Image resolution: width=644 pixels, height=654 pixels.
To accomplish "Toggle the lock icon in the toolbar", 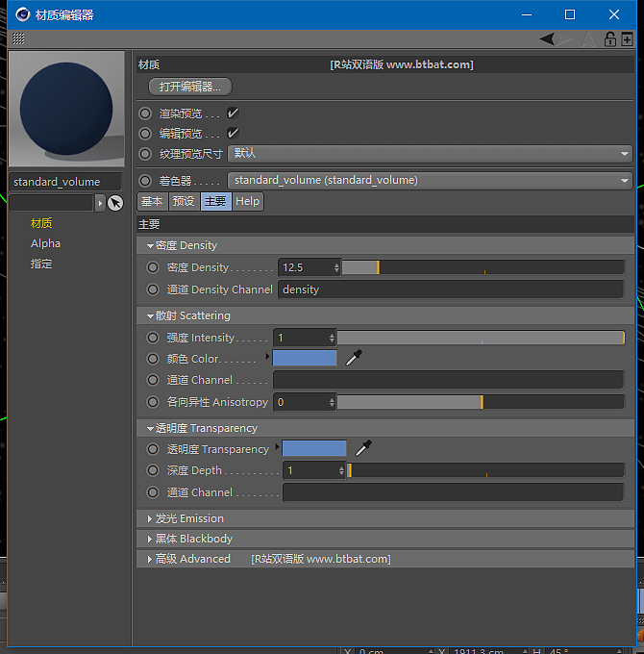I will click(610, 38).
